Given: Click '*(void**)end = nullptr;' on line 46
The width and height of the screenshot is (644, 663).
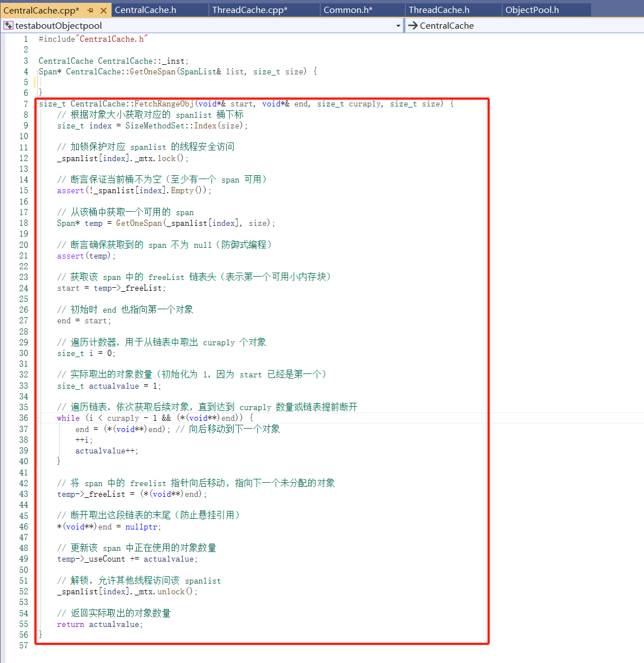Looking at the screenshot, I should (x=109, y=527).
